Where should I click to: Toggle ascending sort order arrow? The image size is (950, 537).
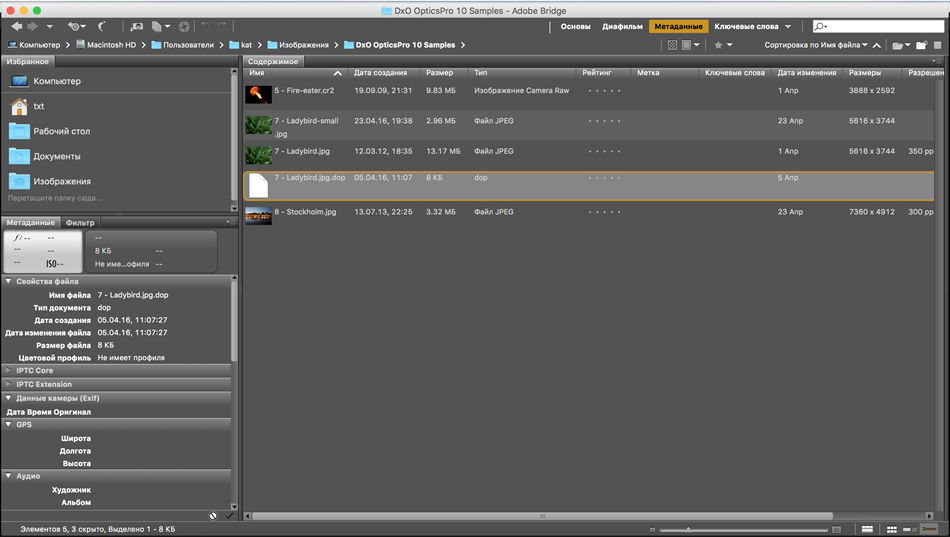tap(877, 45)
